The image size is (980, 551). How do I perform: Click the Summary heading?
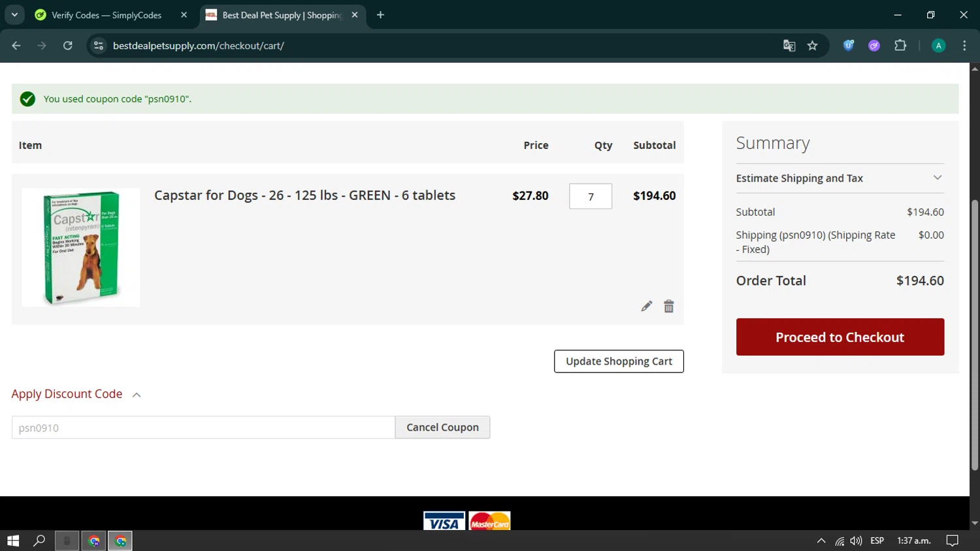773,143
